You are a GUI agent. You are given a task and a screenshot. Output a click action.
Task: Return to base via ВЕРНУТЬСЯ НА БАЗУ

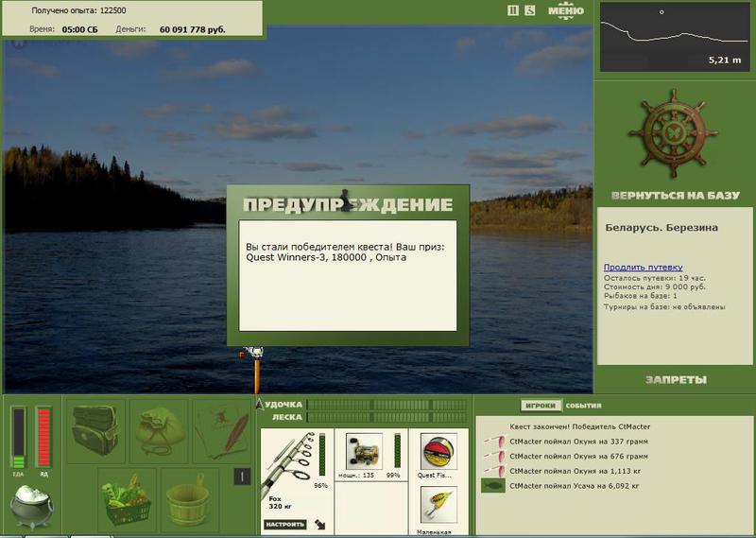coord(675,196)
